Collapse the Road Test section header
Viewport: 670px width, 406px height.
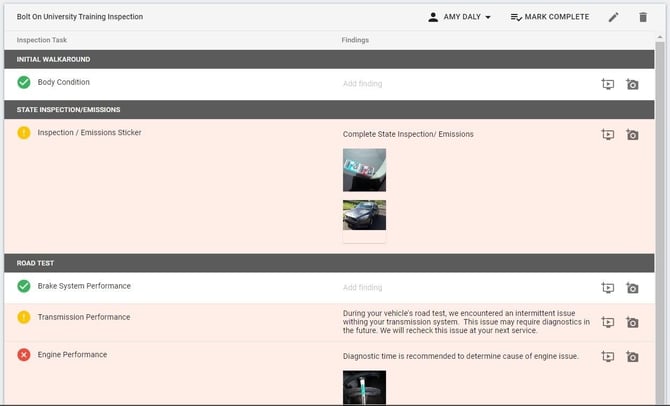[x=329, y=263]
